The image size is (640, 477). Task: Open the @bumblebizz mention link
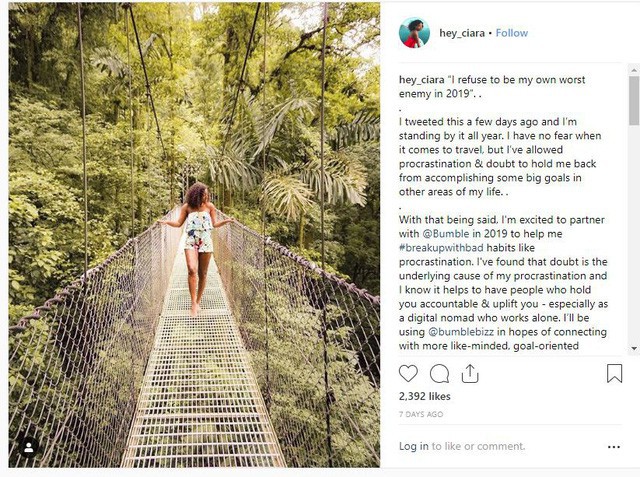point(460,332)
